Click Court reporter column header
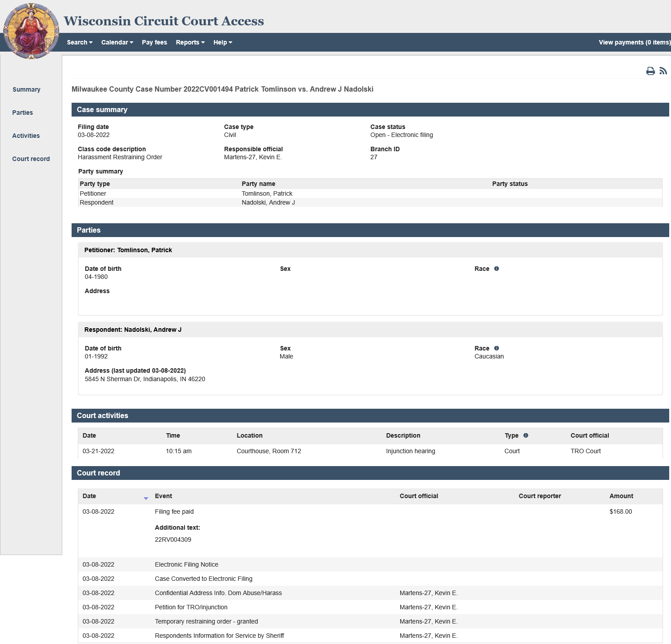 (x=539, y=496)
